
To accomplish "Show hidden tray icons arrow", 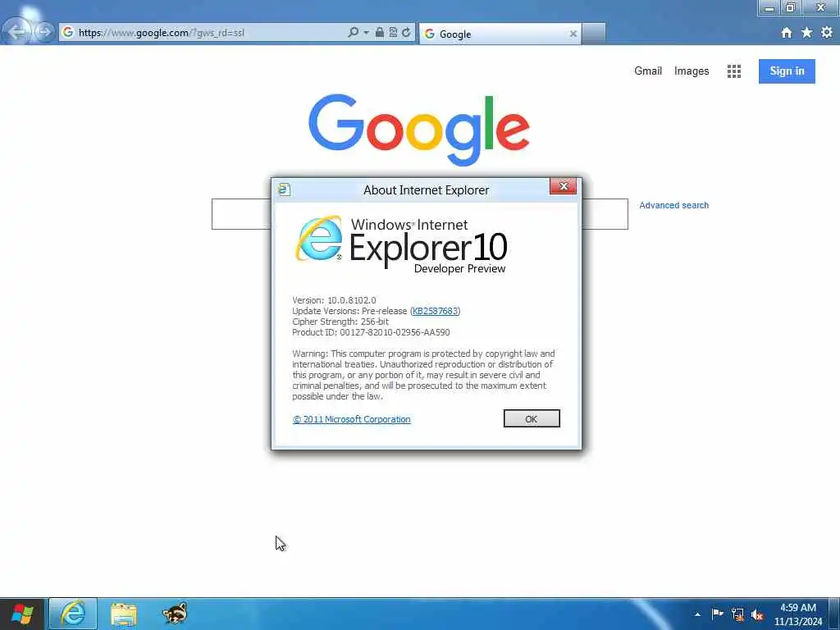I will (697, 614).
